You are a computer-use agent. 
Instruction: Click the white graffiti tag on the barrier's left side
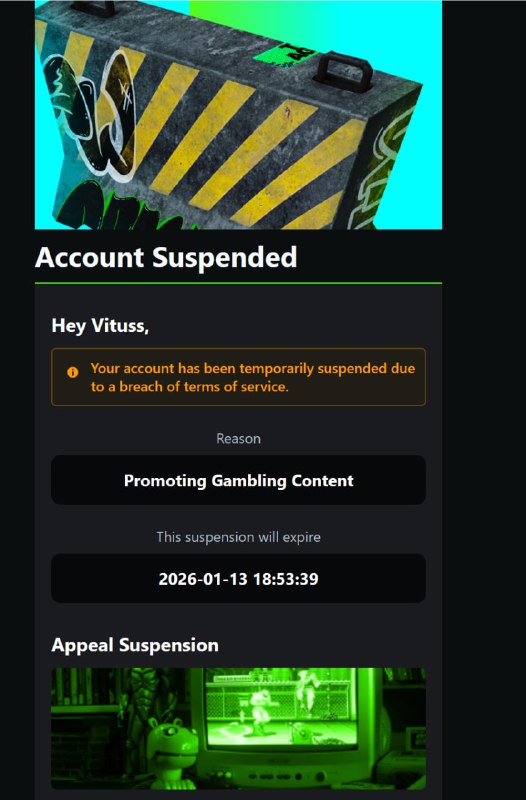[92, 112]
